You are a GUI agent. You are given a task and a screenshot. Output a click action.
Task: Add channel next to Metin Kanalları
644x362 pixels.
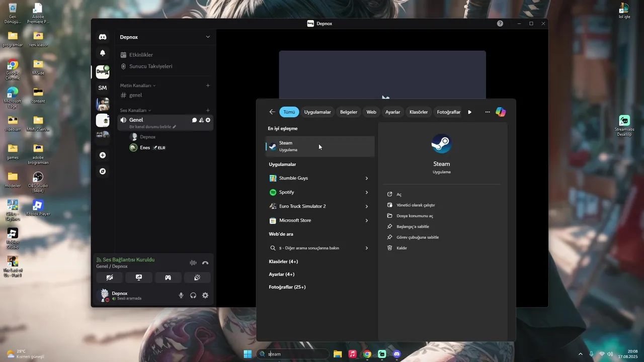(x=208, y=85)
